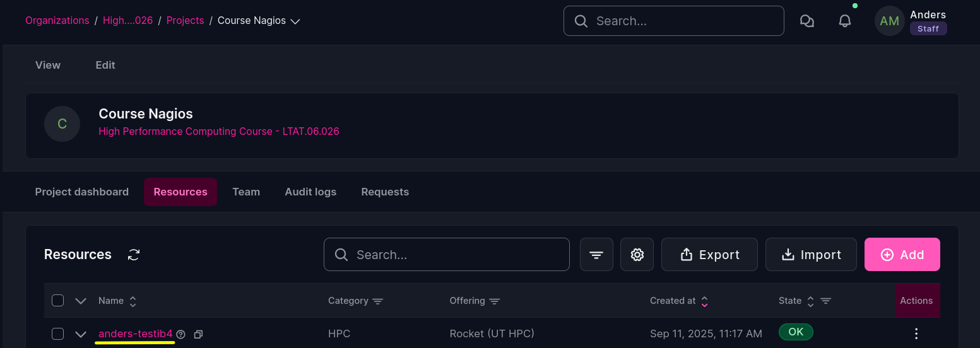Open the Audit logs tab

[x=310, y=192]
